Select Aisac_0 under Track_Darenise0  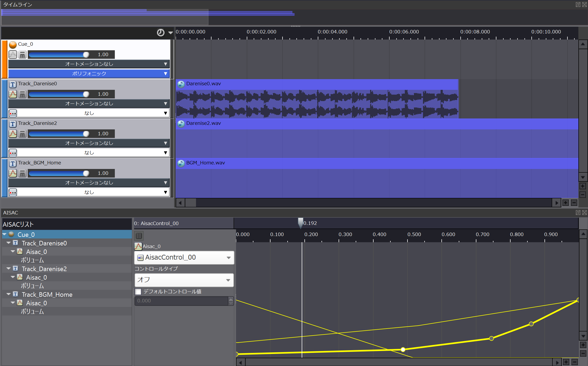(x=36, y=252)
